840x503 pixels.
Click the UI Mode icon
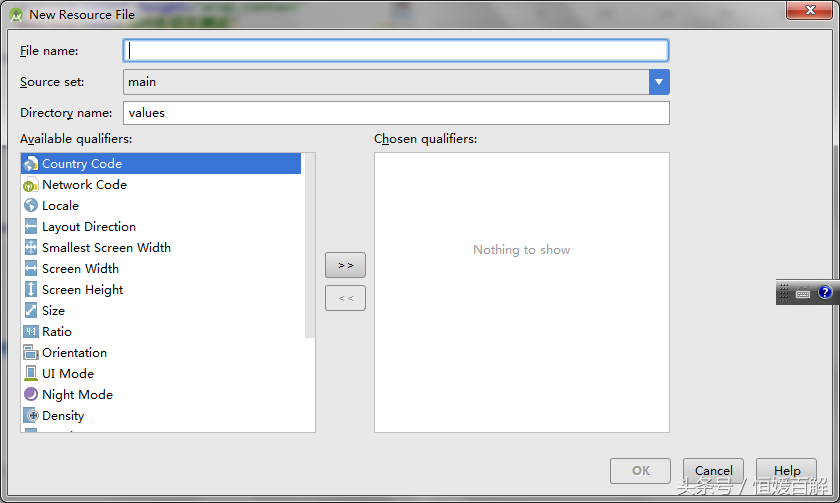tap(31, 373)
